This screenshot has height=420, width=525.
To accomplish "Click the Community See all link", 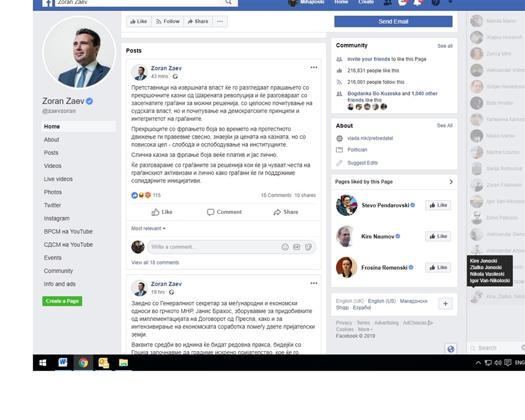I will pos(445,46).
